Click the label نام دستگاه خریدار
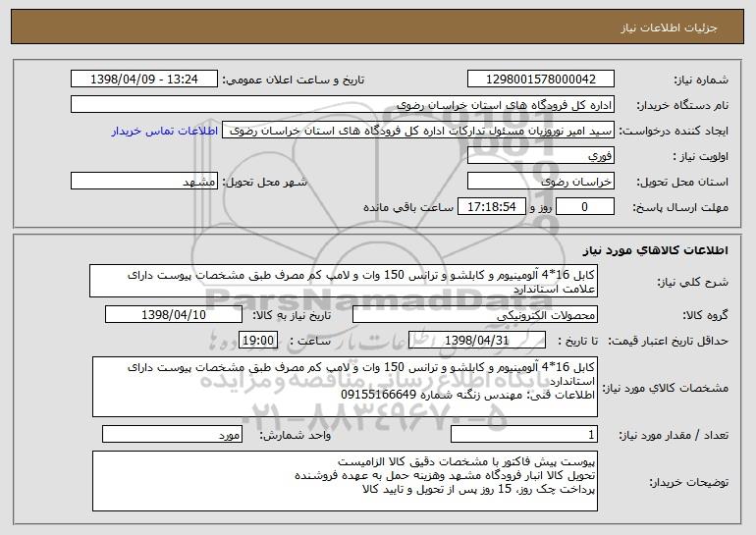The image size is (756, 535). pos(682,105)
